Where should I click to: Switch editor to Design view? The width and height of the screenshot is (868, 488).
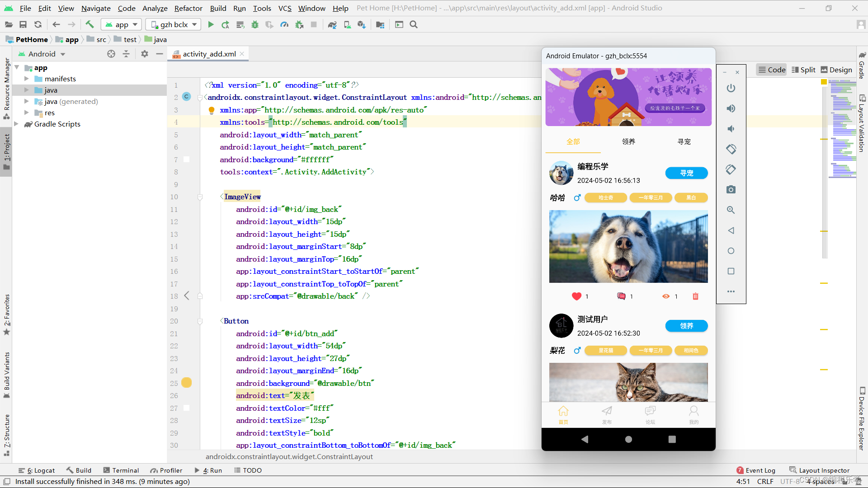[836, 70]
